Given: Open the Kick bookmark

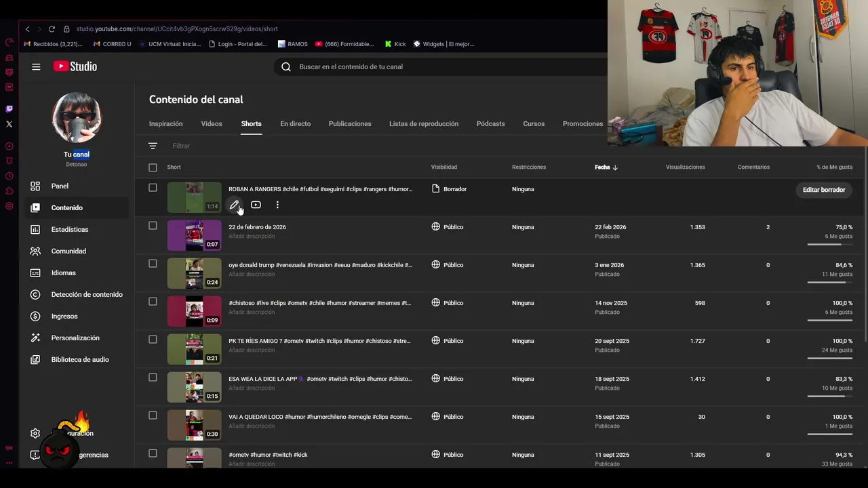Looking at the screenshot, I should click(x=395, y=44).
